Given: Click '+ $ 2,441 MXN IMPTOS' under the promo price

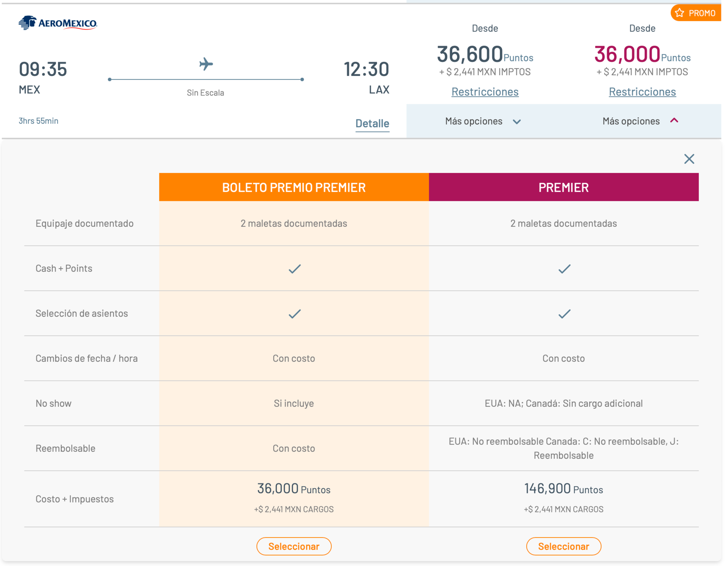Looking at the screenshot, I should 642,72.
